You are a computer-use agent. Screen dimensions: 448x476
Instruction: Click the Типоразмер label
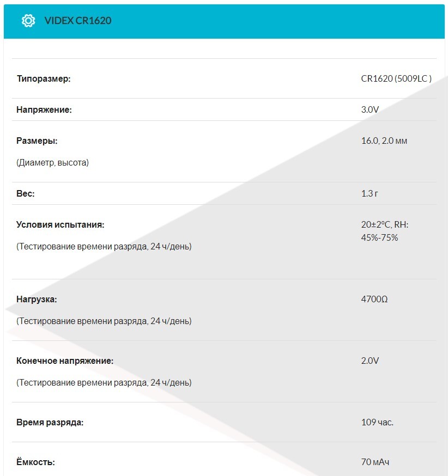coord(44,79)
